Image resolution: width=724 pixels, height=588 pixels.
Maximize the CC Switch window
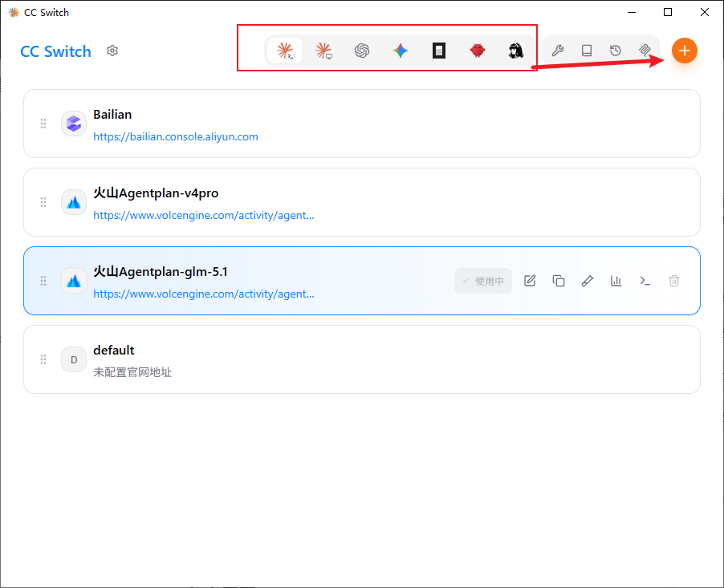click(668, 12)
